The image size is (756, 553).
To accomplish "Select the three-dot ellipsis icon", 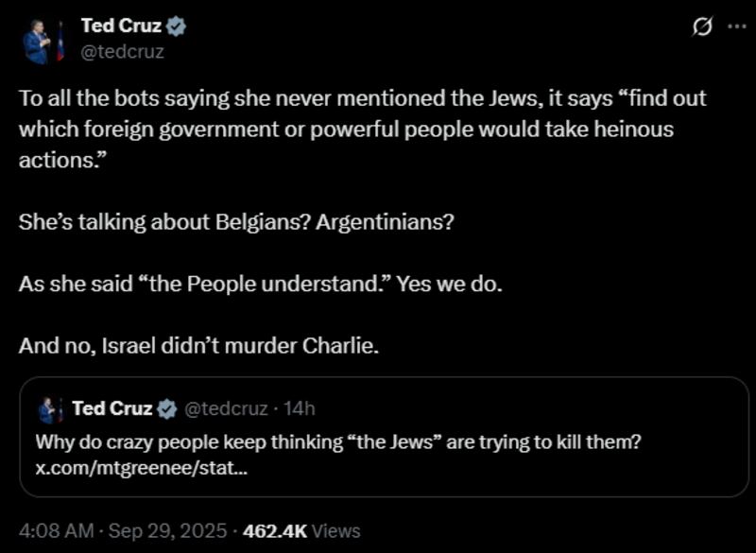I will click(x=736, y=28).
